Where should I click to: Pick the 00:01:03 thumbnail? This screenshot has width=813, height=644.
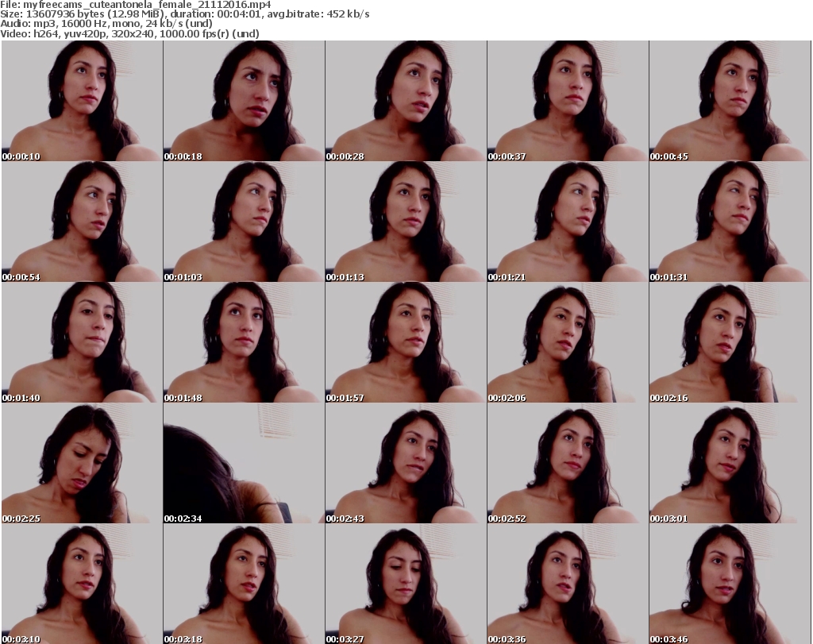coord(244,222)
